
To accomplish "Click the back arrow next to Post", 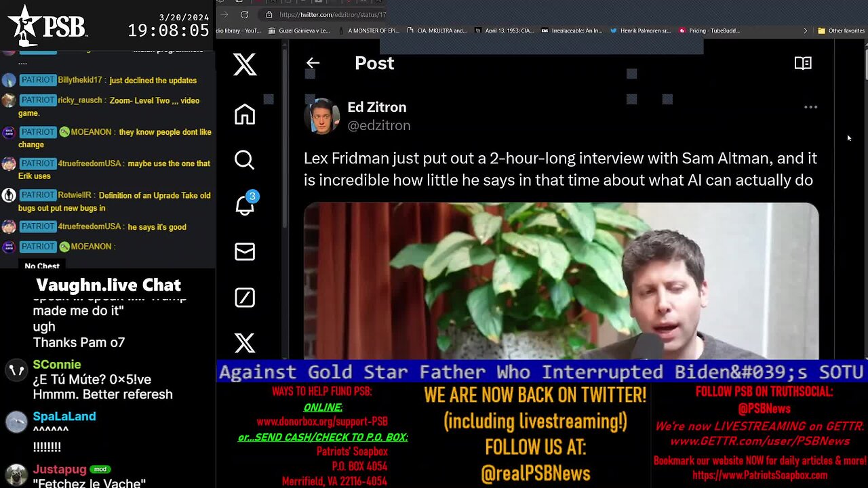I will (313, 63).
